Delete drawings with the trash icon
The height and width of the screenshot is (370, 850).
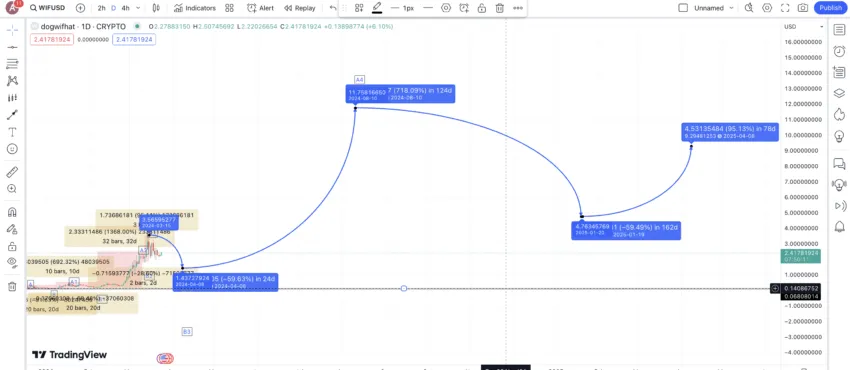point(12,287)
